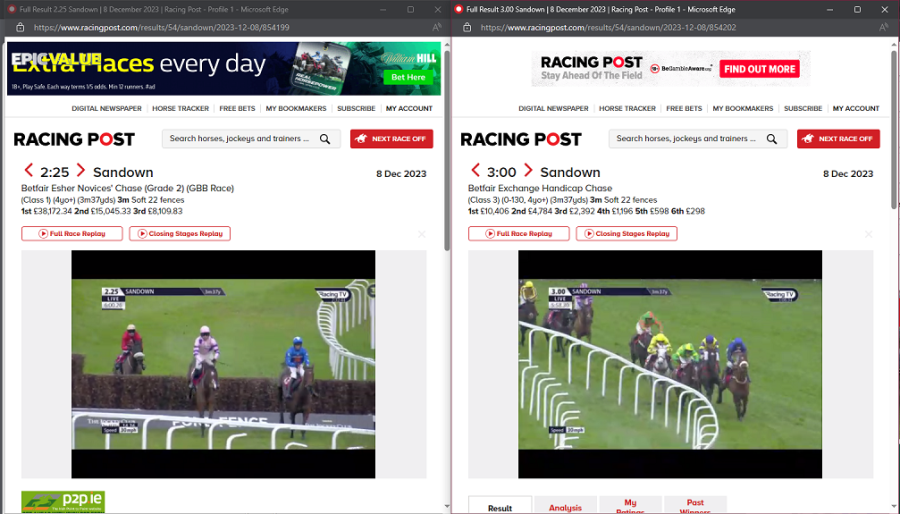Click right window address bar URL

pos(608,28)
